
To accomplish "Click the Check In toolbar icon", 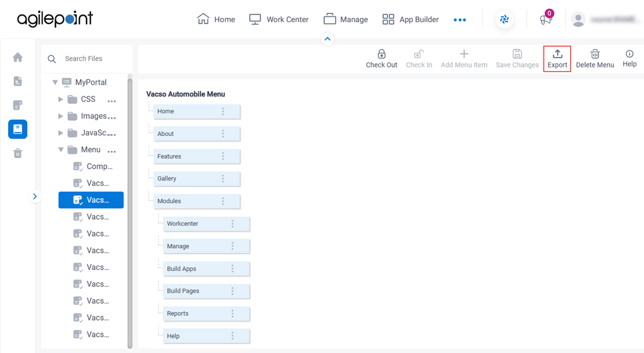I will coord(419,54).
